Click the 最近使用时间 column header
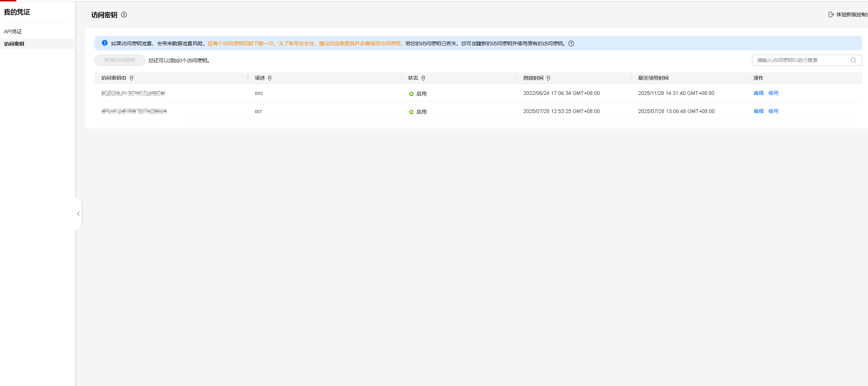This screenshot has height=386, width=868. point(653,78)
